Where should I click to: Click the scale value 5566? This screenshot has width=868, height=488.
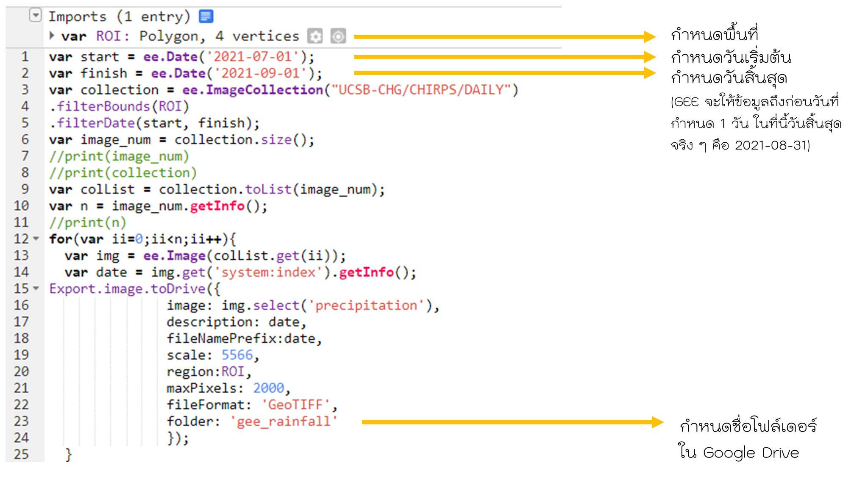(237, 355)
